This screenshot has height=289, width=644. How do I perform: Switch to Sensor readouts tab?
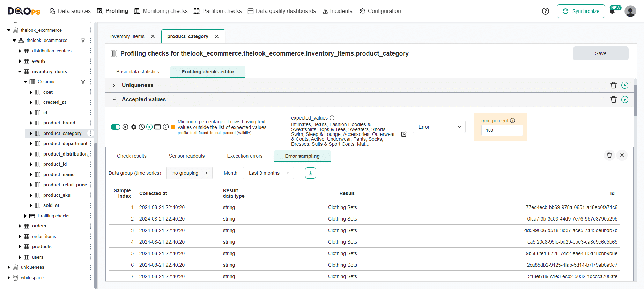187,156
